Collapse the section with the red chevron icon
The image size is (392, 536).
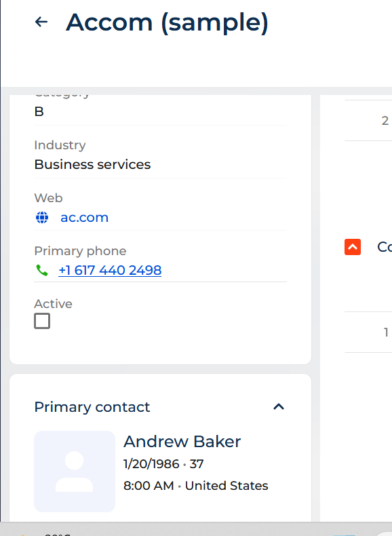pos(353,247)
